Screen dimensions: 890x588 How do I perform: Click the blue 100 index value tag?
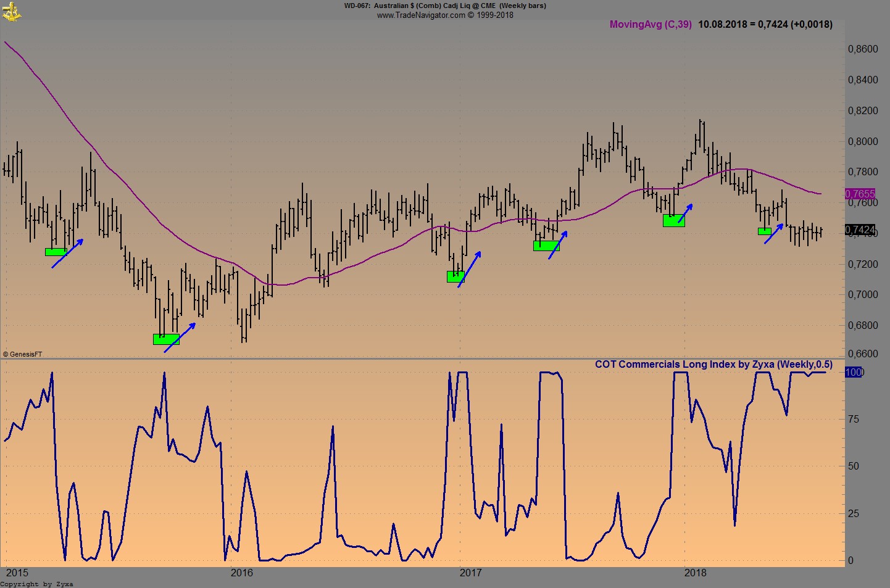854,372
